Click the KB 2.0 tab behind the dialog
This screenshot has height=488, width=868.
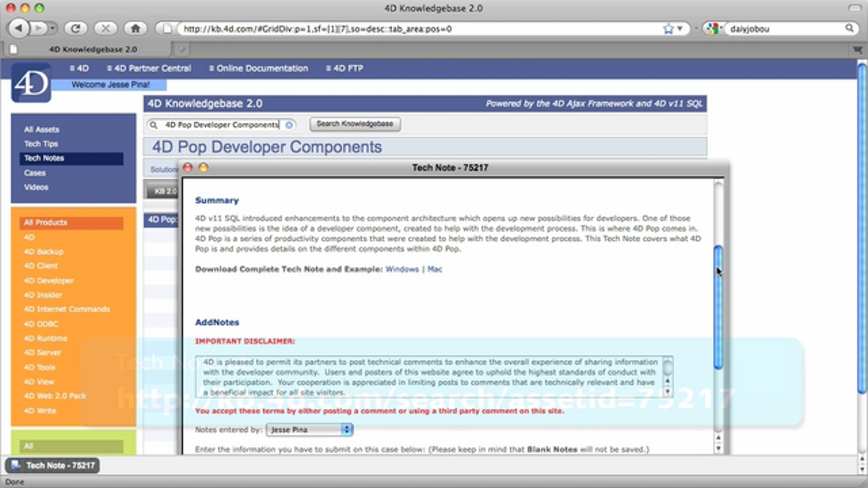(162, 191)
